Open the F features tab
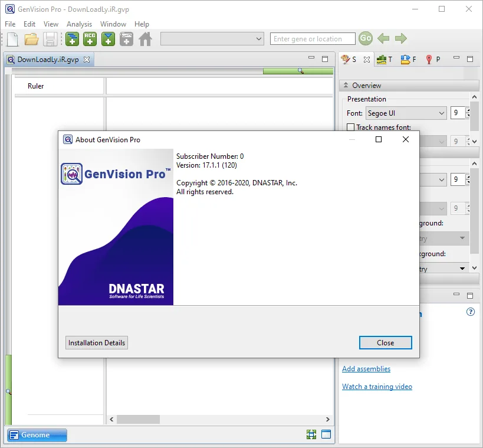 (x=409, y=59)
